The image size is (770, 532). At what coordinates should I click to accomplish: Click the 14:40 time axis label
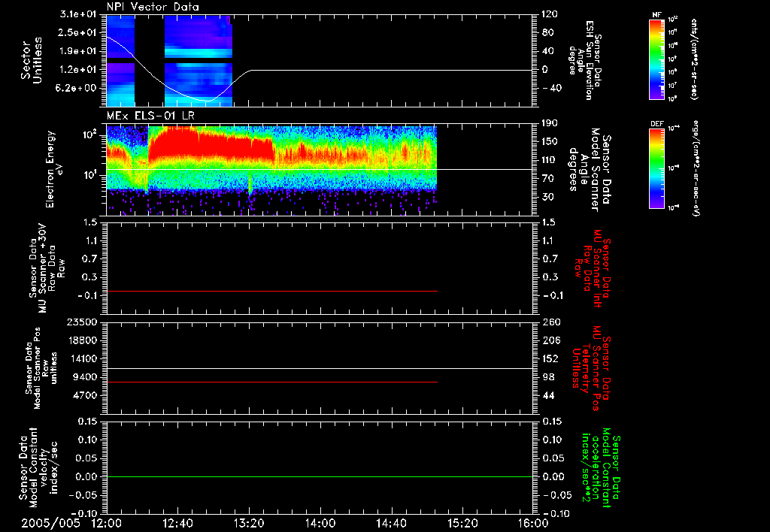pyautogui.click(x=391, y=523)
